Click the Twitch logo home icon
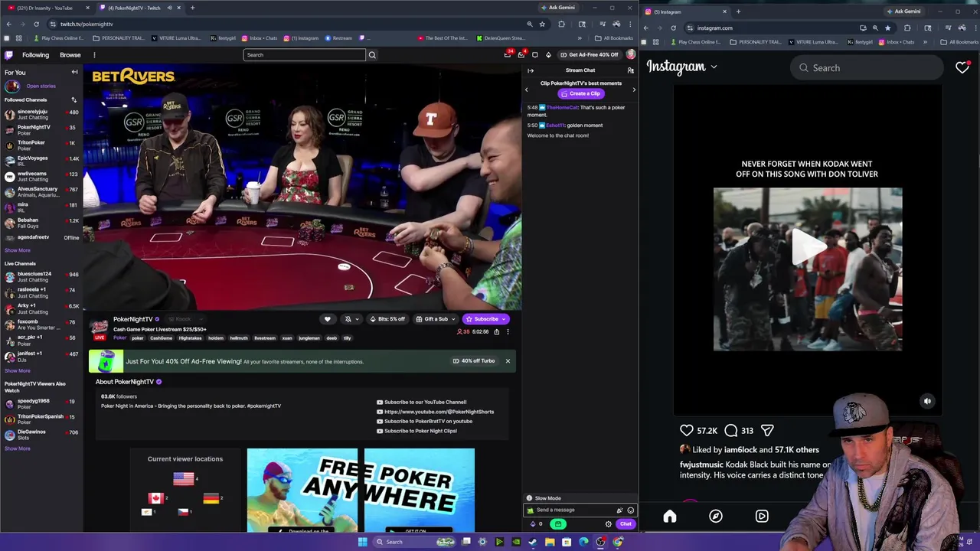 click(9, 55)
